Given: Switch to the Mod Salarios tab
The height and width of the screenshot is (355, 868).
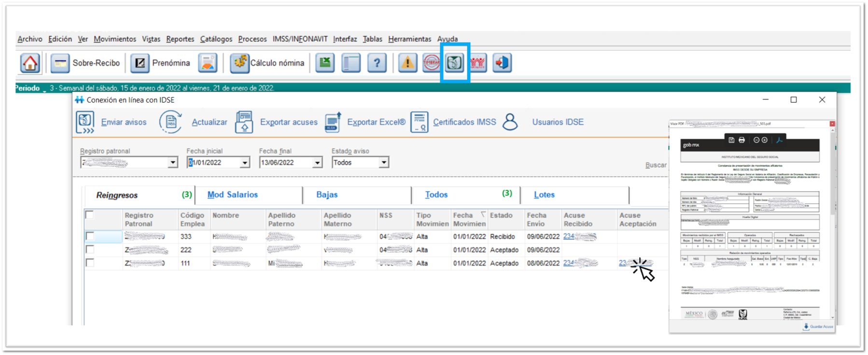Looking at the screenshot, I should pos(232,195).
